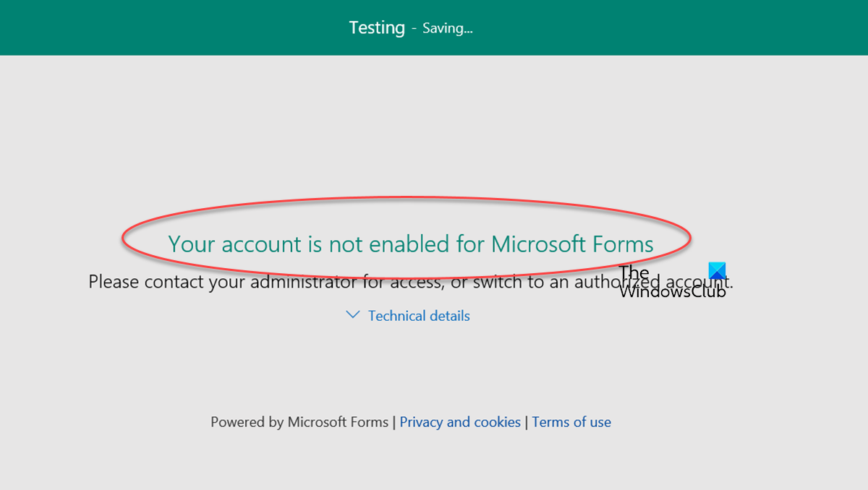The width and height of the screenshot is (868, 490).
Task: Select the Testing form title in header
Action: 377,27
